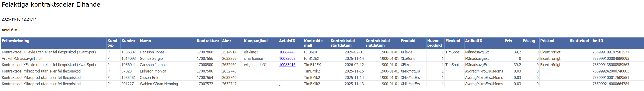
Task: Click the Kampanjkod column header
Action: tap(256, 41)
